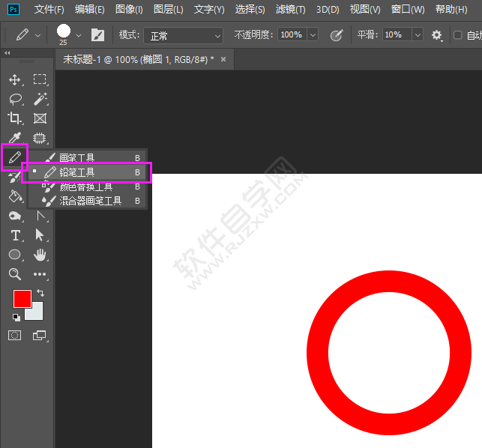Choose 铅笔工具 from the flyout
This screenshot has width=482, height=448.
coord(87,172)
